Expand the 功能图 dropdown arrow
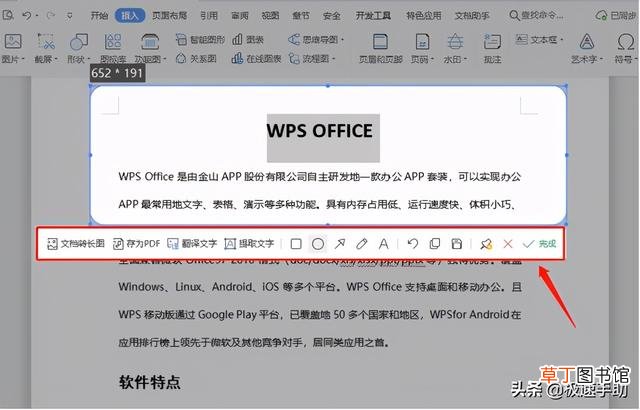 [165, 60]
